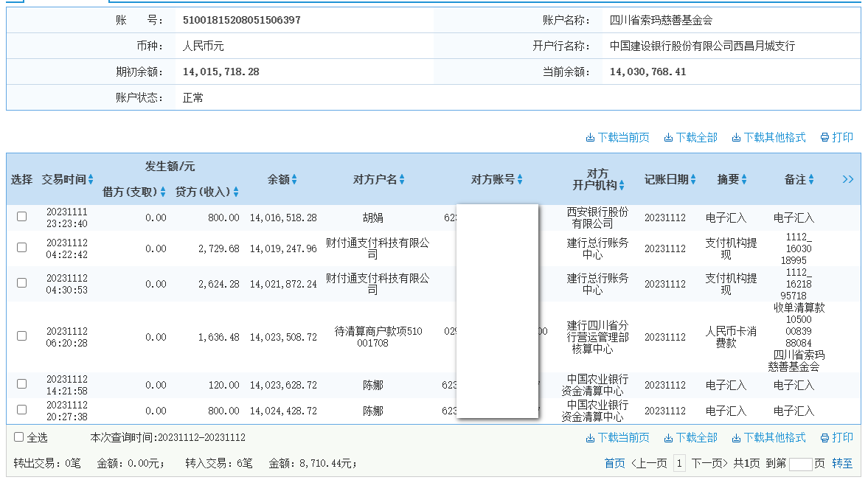The width and height of the screenshot is (868, 480).
Task: Click 人民币卡消费款 summary cell
Action: 731,337
